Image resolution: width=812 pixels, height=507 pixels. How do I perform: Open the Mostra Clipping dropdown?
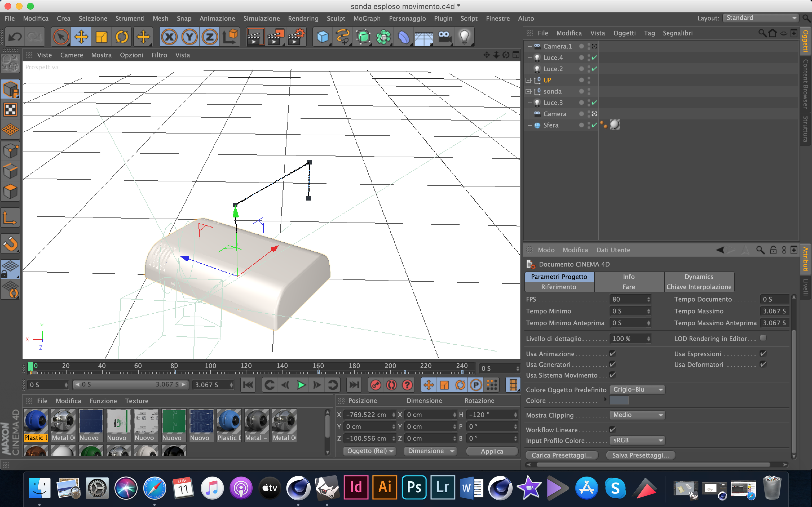tap(637, 415)
